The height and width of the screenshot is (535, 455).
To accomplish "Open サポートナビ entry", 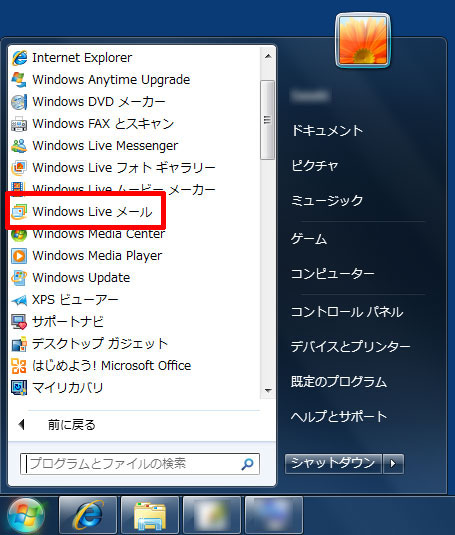I will tap(68, 322).
